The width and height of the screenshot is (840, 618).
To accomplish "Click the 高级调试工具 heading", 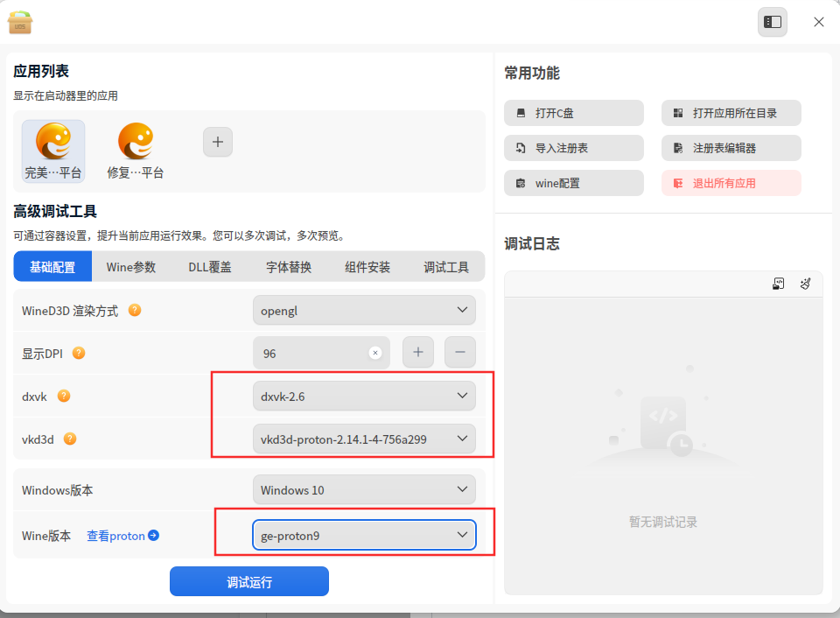I will point(55,212).
